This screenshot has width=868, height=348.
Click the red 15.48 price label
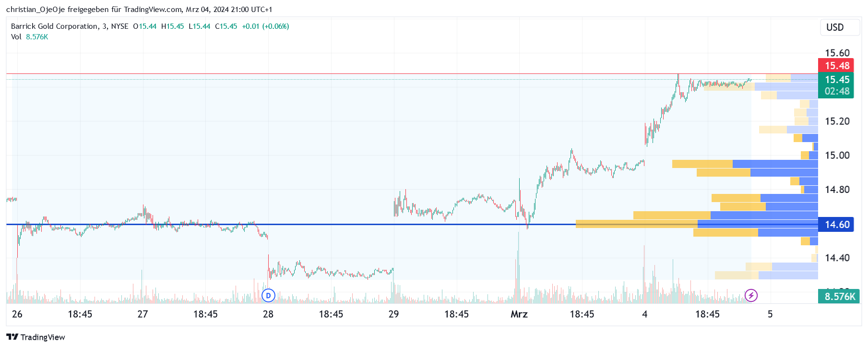click(x=836, y=65)
